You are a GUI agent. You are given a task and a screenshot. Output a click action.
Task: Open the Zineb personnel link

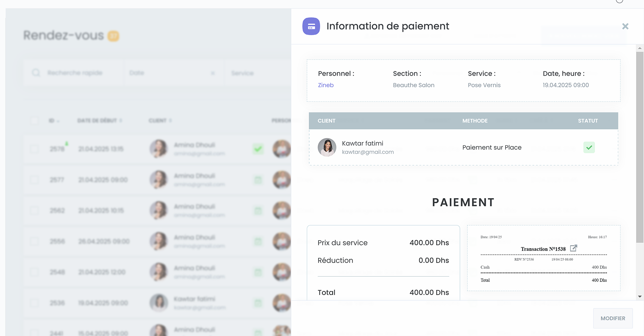tap(326, 85)
